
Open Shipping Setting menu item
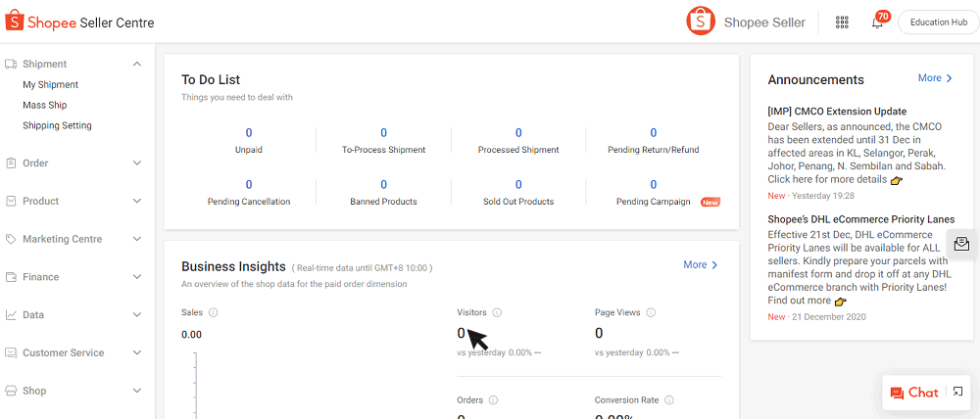tap(57, 125)
